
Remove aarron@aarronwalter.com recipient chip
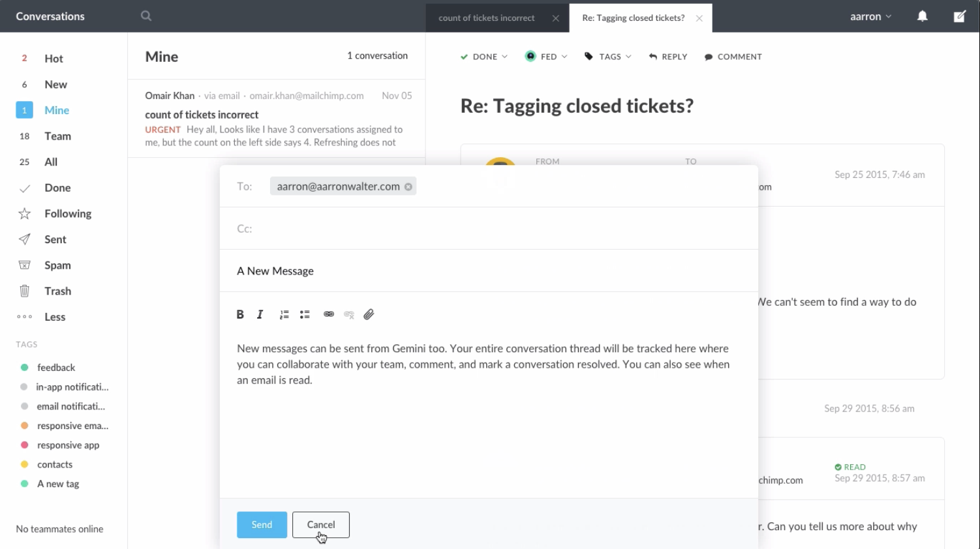pos(408,186)
